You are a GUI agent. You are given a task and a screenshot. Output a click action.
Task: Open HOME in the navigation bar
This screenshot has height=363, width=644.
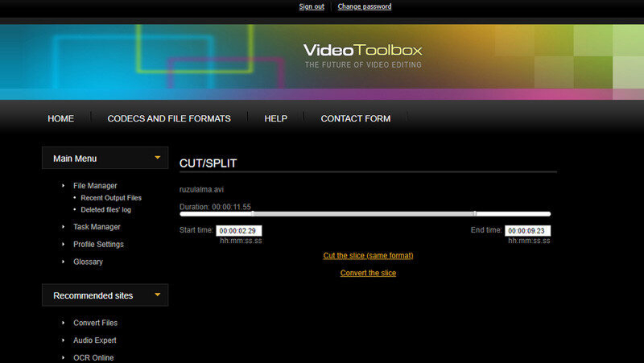point(60,118)
